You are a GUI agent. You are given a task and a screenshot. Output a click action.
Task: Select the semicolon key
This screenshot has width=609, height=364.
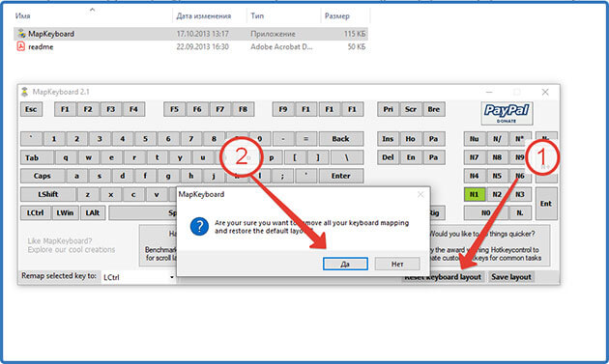(282, 176)
